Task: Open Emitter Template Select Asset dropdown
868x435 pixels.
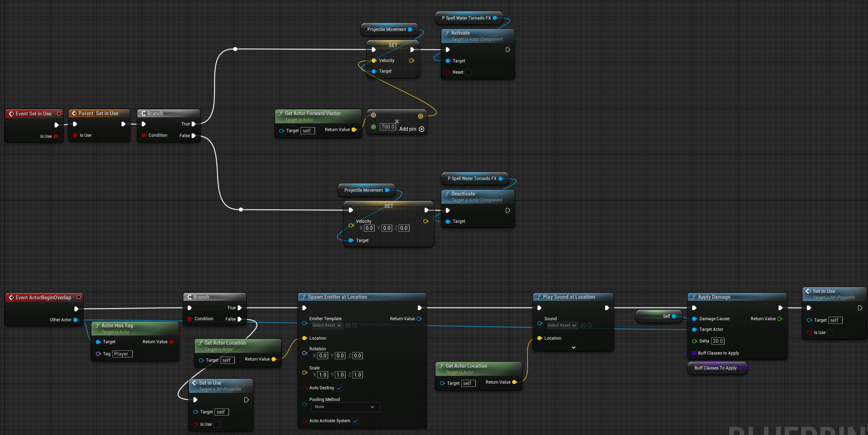Action: coord(327,326)
